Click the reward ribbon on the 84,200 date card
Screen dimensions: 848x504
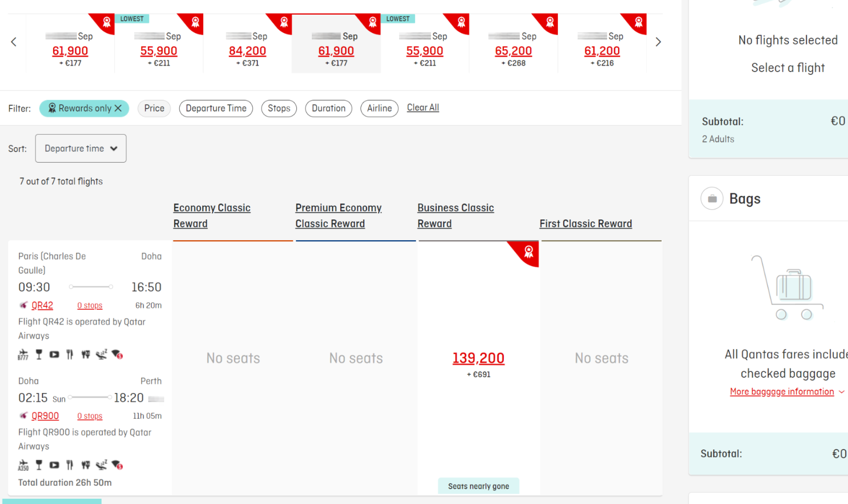284,22
